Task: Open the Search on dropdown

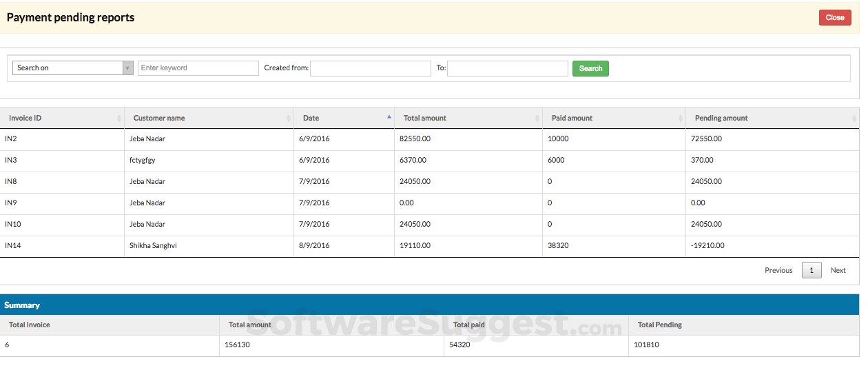Action: click(x=68, y=68)
